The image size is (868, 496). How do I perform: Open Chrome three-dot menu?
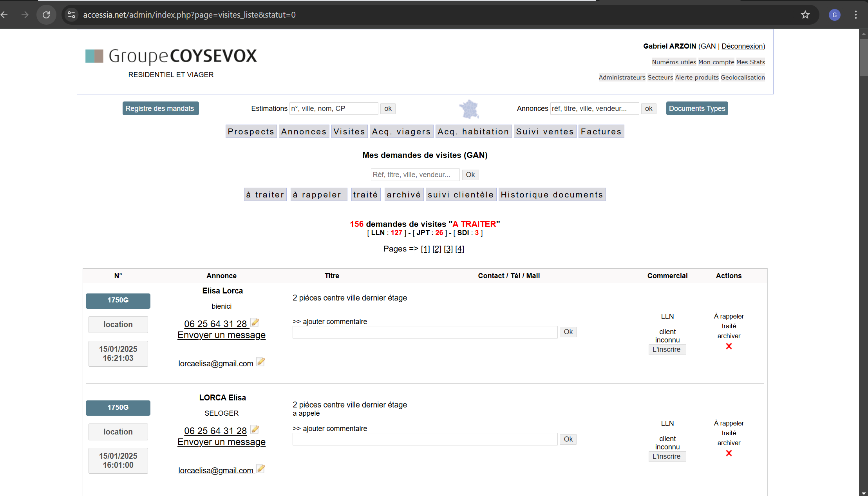855,15
